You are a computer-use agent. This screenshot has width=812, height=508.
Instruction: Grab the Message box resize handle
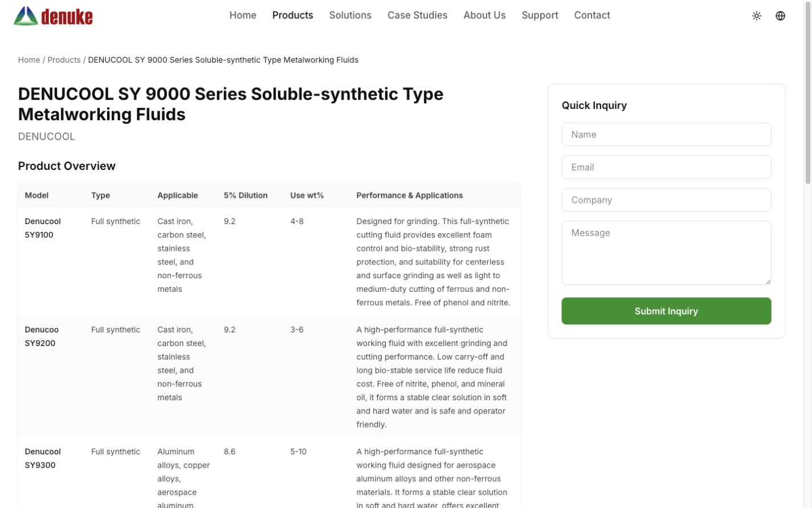pos(768,281)
